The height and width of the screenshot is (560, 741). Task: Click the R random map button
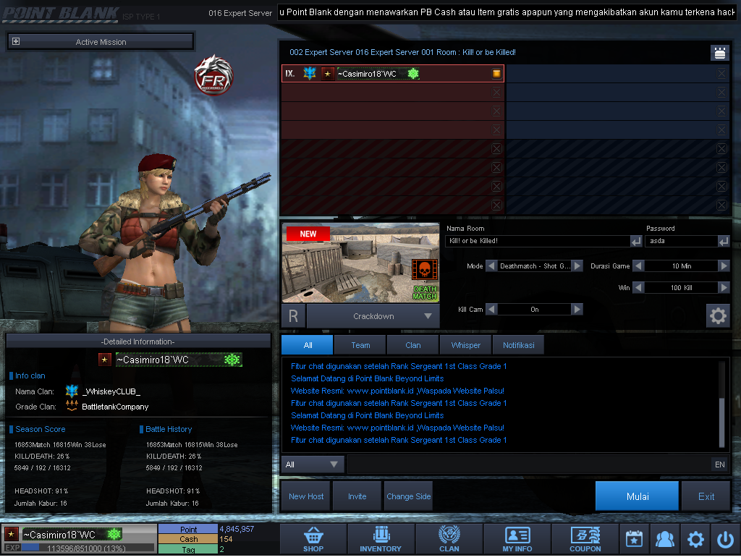click(294, 316)
